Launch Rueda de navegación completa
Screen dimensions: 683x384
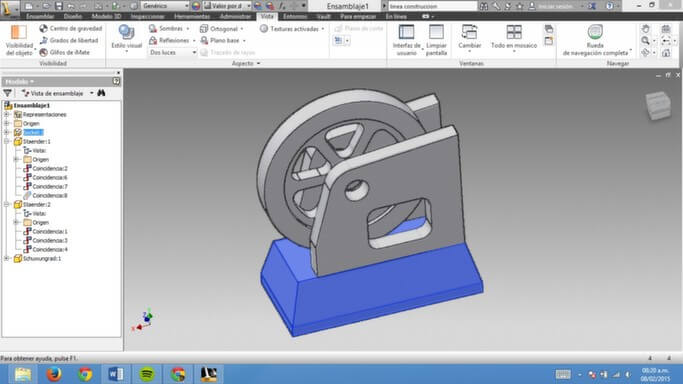coord(595,40)
